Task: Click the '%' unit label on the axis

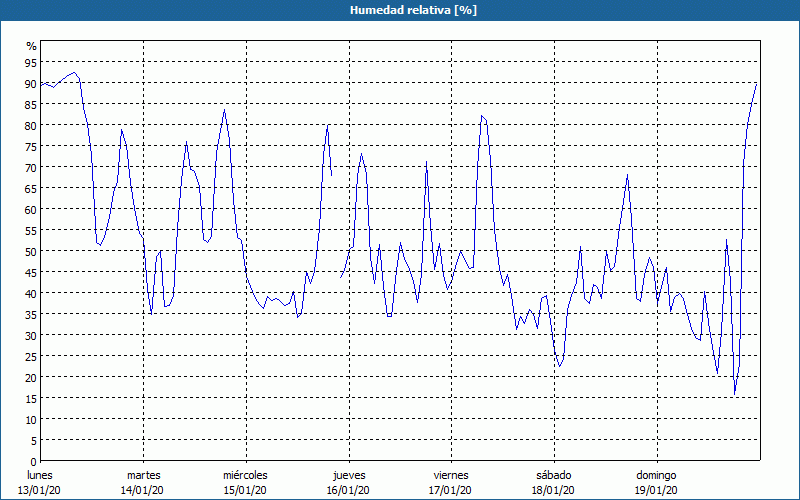Action: (32, 46)
